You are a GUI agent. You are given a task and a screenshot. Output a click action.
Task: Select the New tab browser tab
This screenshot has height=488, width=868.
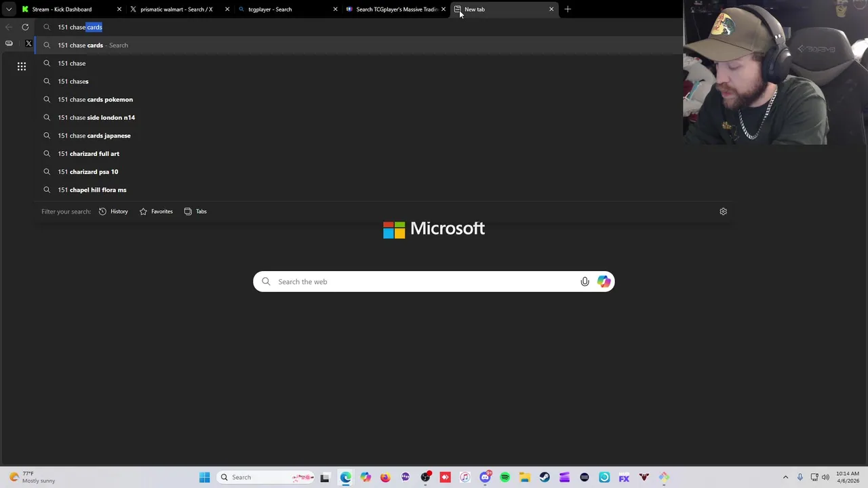click(x=504, y=9)
